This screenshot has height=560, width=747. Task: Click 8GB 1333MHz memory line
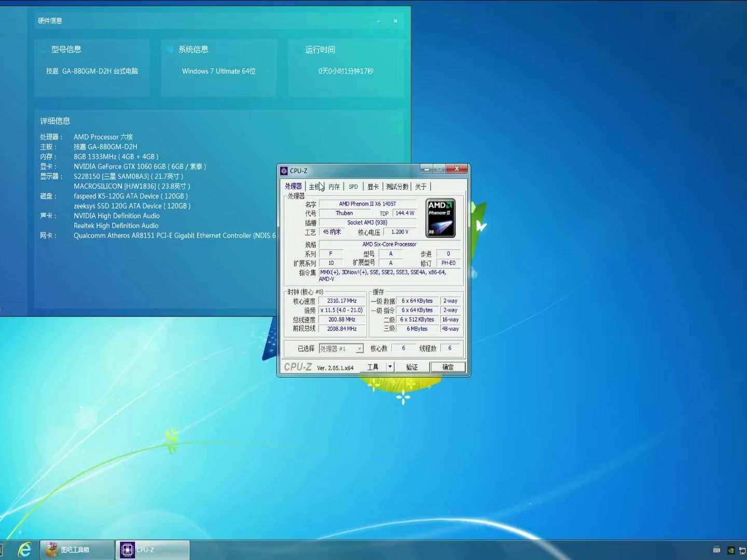click(x=116, y=157)
